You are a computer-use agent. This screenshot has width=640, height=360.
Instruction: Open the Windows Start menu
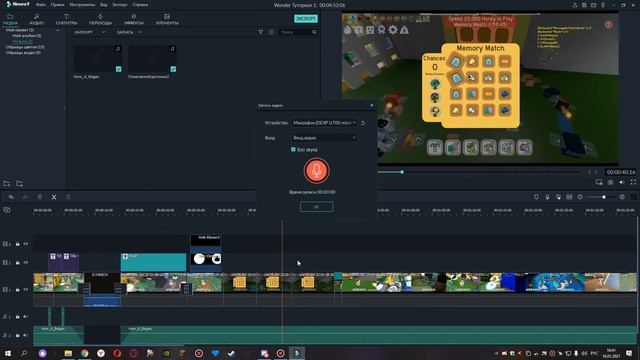[x=7, y=353]
